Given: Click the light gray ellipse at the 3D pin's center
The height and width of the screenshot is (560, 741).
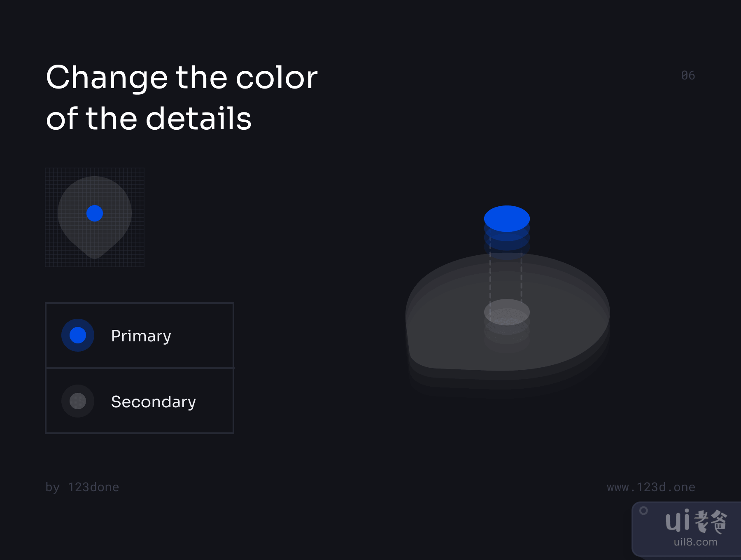Looking at the screenshot, I should (x=507, y=312).
